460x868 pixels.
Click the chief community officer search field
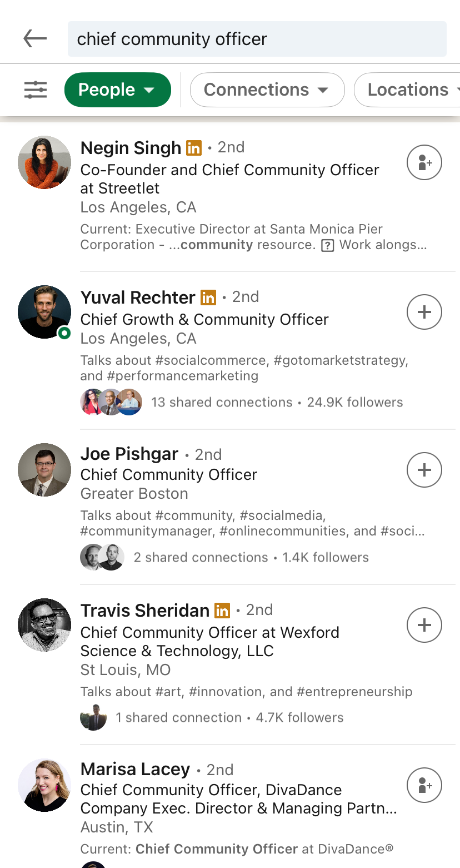click(257, 39)
